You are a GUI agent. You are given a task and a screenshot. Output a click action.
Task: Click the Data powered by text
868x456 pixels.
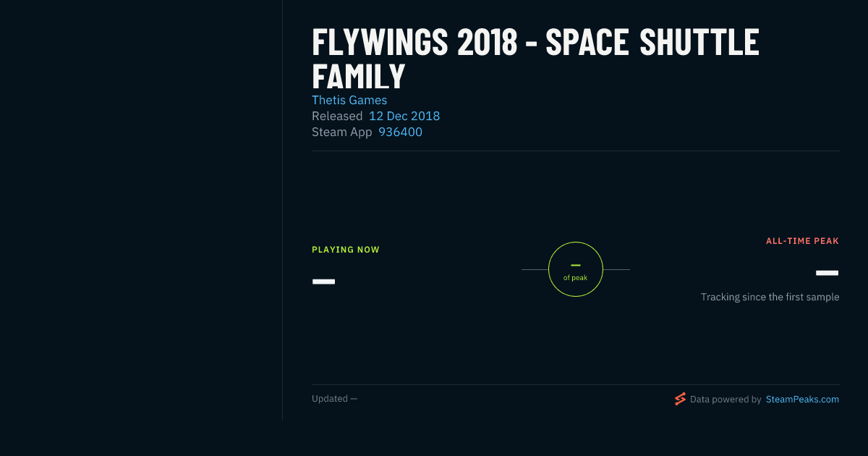pyautogui.click(x=726, y=399)
